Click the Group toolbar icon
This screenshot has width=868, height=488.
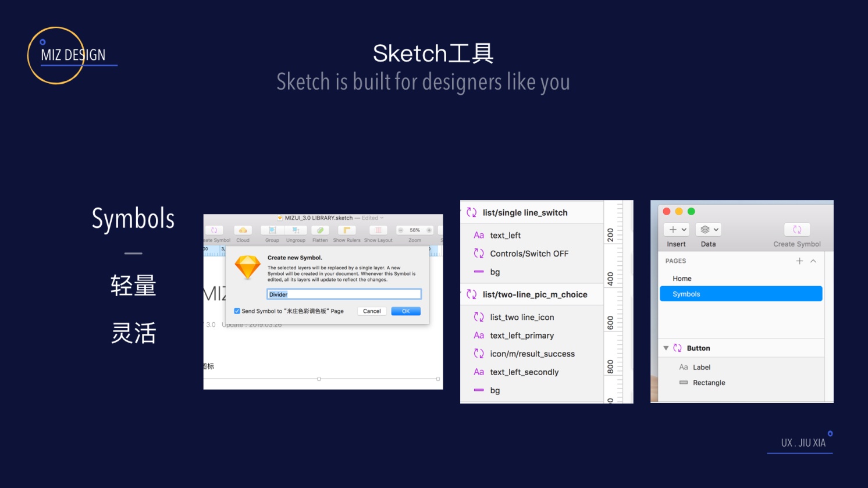pos(272,230)
